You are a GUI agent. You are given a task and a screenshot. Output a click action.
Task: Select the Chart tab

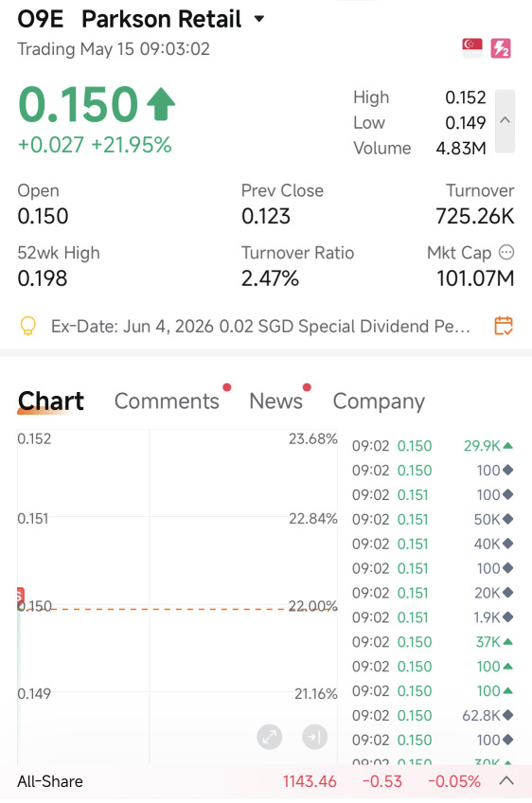51,401
